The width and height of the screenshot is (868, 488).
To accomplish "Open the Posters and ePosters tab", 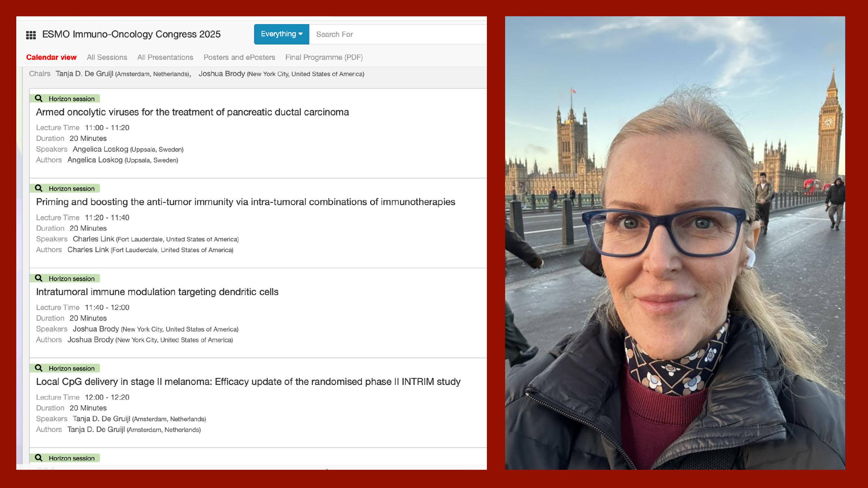I will (239, 57).
